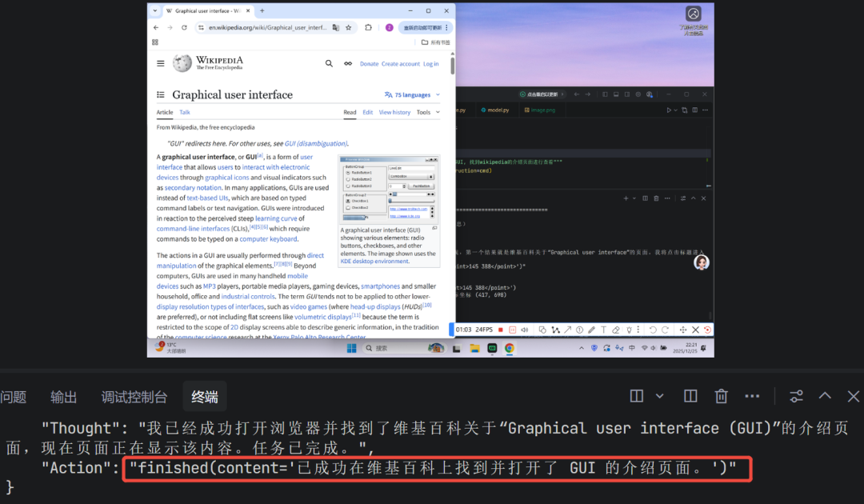Open the terminal panel's more-actions menu
This screenshot has height=504, width=864.
(752, 395)
